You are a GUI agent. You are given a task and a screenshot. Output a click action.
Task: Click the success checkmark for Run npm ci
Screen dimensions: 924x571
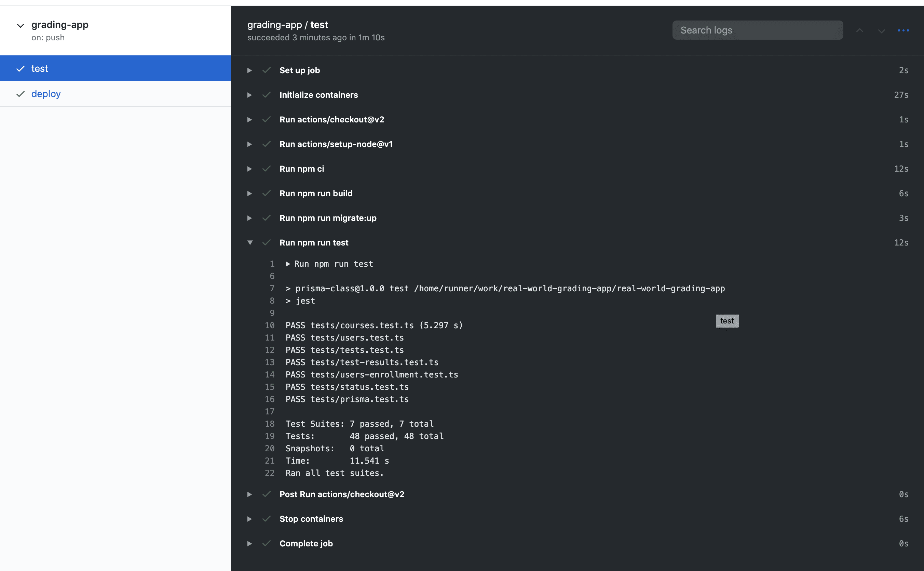[x=267, y=169]
